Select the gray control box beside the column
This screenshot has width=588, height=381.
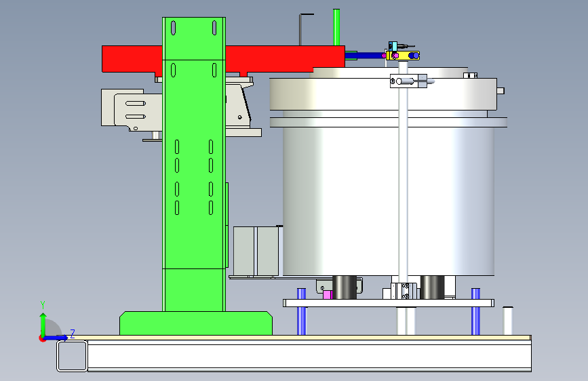(x=256, y=252)
